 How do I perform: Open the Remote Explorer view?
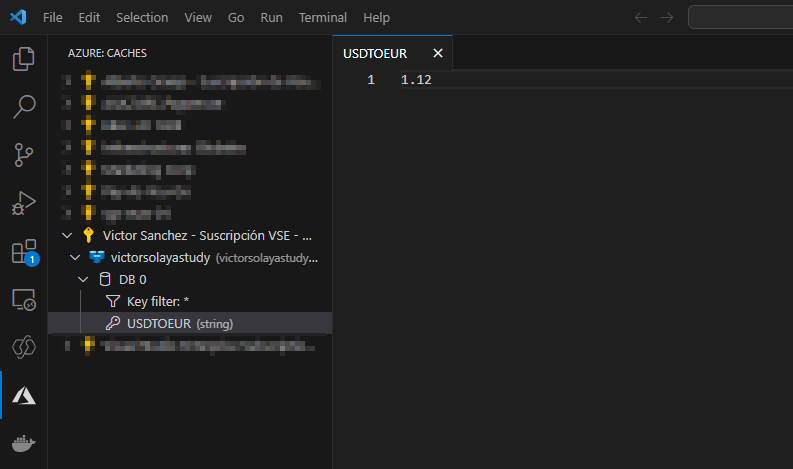[23, 300]
